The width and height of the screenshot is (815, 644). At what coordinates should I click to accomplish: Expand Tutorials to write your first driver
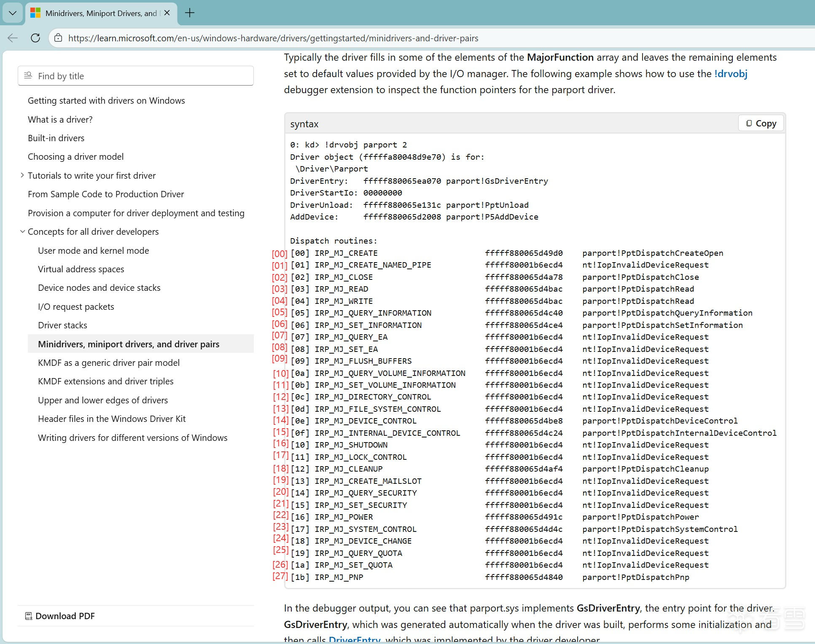(x=22, y=175)
